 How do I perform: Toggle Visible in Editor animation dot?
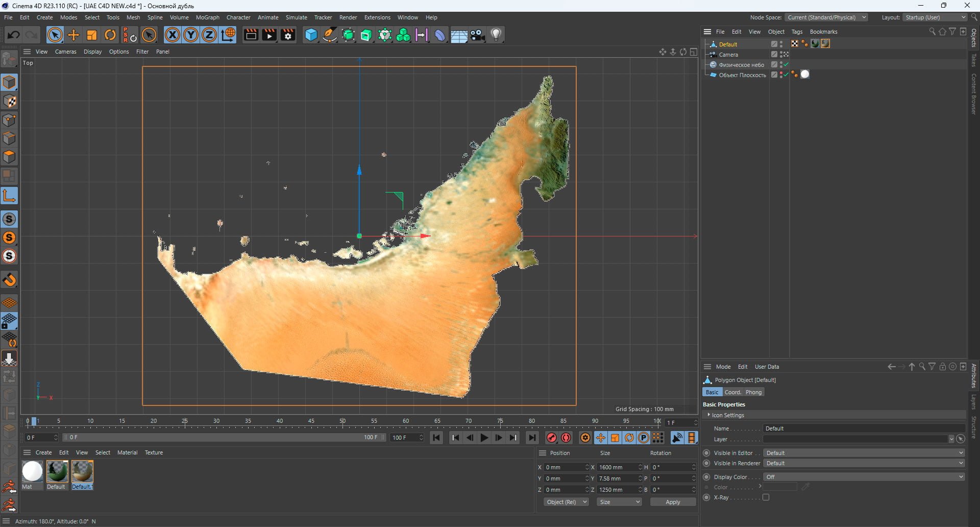tap(706, 453)
